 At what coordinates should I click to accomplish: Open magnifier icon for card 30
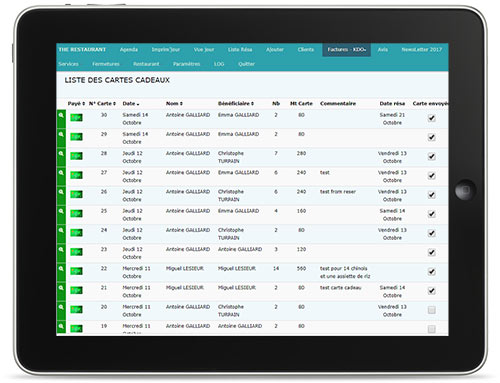[x=61, y=115]
